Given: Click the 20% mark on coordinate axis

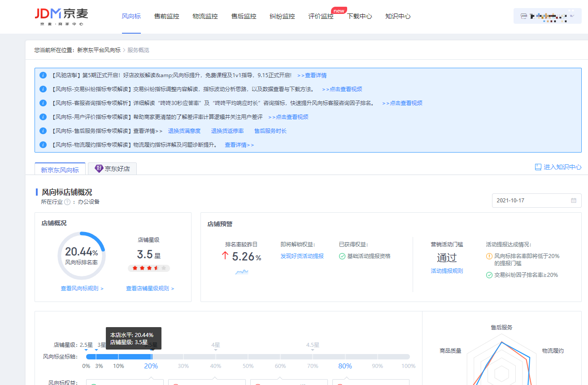Looking at the screenshot, I should pos(151,366).
